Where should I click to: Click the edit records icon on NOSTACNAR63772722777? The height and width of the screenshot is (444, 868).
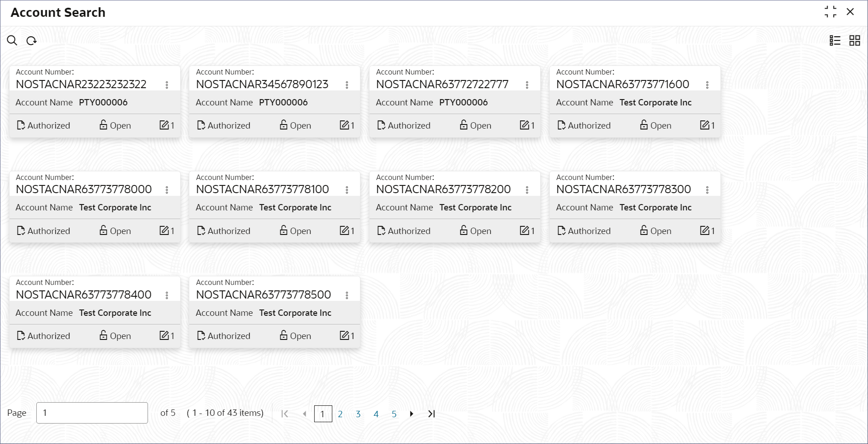coord(525,125)
